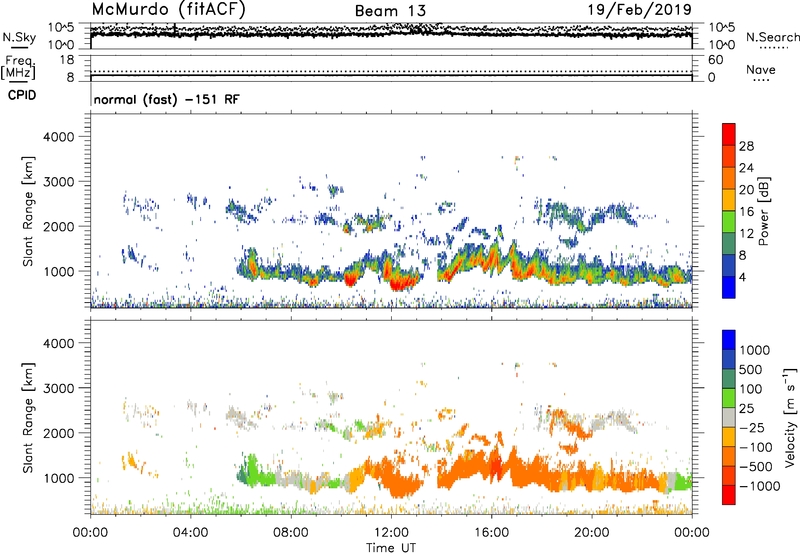Click the dark green positive-velocity patch near 06:00
The width and height of the screenshot is (800, 554).
pos(244,475)
